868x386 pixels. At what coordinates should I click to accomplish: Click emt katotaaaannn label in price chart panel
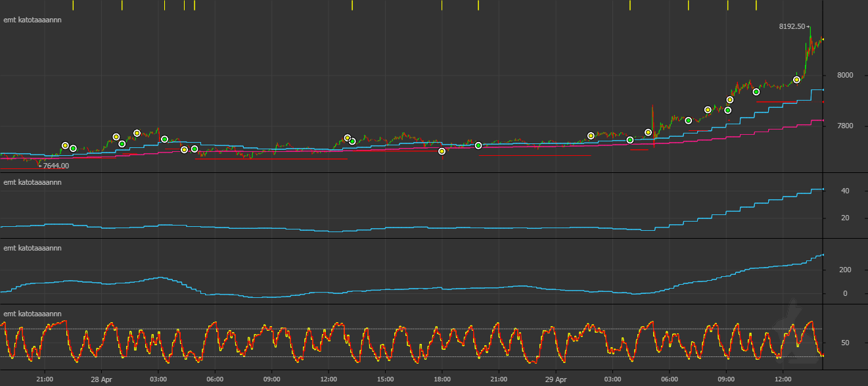[x=33, y=20]
